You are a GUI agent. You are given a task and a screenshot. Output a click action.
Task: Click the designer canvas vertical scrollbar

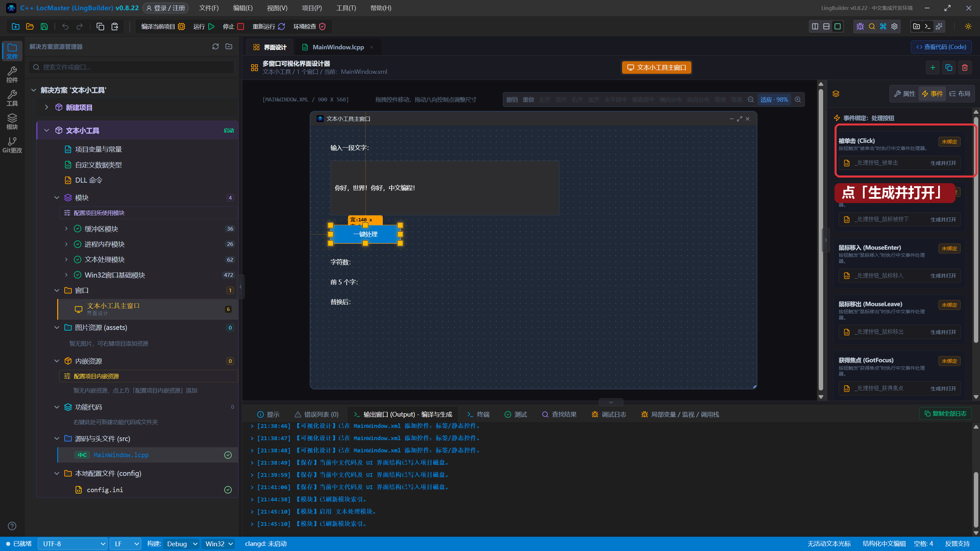pos(821,240)
